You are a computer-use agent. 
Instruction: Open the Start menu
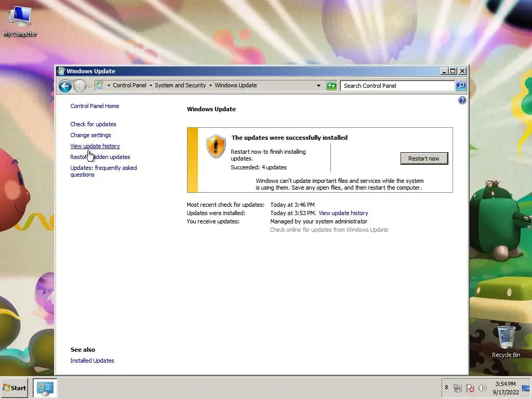coord(14,388)
